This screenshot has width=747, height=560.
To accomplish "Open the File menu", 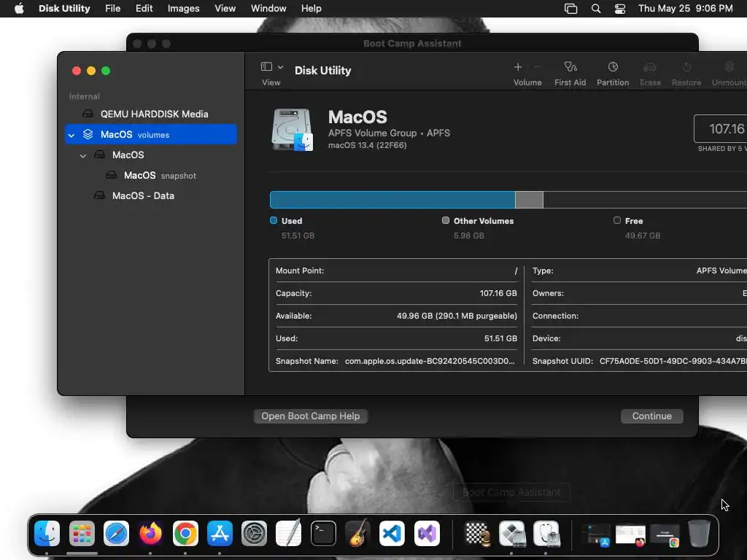I will (x=113, y=9).
